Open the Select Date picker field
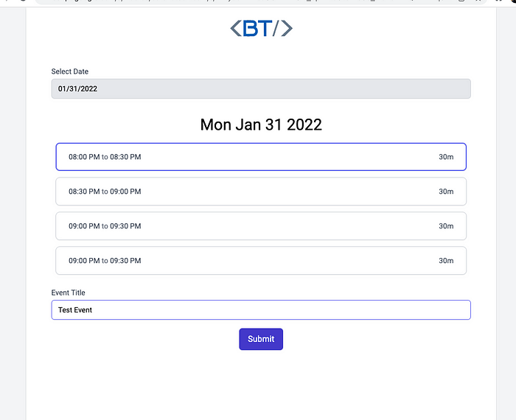The height and width of the screenshot is (420, 516). tap(261, 89)
